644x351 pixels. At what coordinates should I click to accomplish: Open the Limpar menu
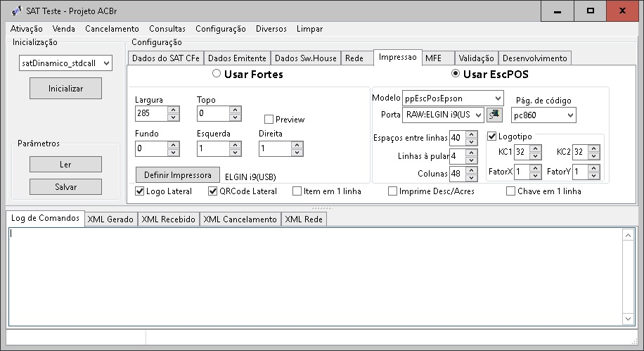309,29
